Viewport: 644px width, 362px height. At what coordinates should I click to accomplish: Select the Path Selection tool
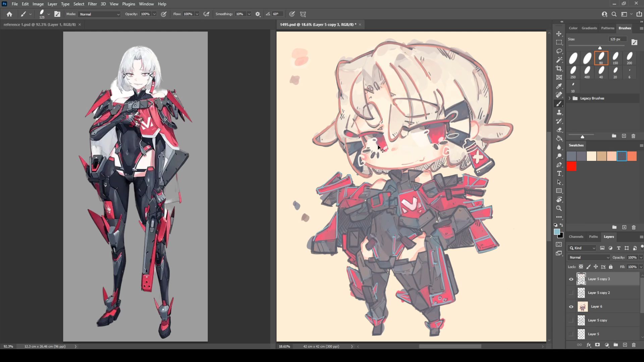click(x=559, y=182)
